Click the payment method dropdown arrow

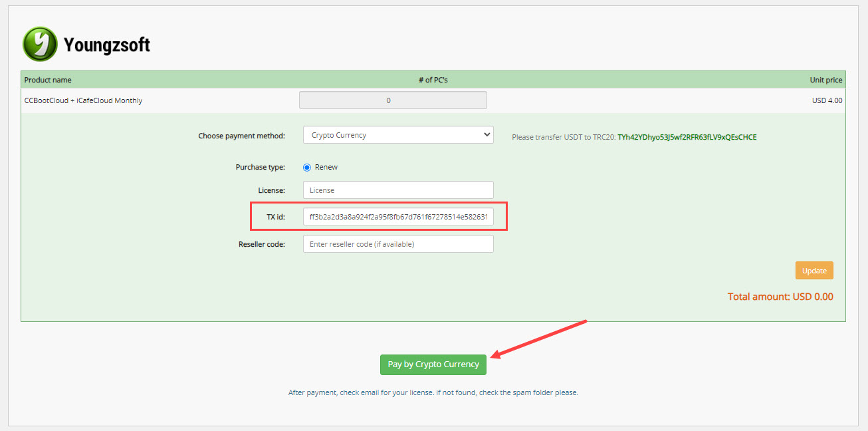(487, 135)
